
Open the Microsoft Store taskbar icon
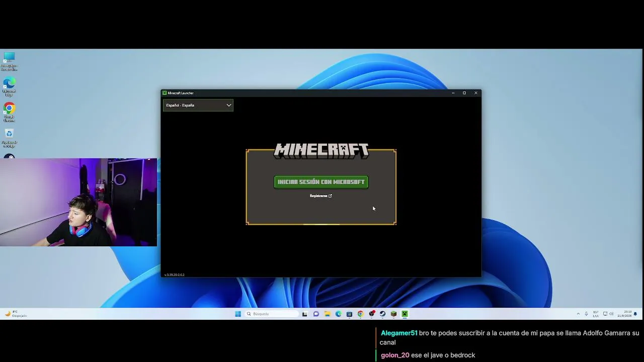pos(349,314)
